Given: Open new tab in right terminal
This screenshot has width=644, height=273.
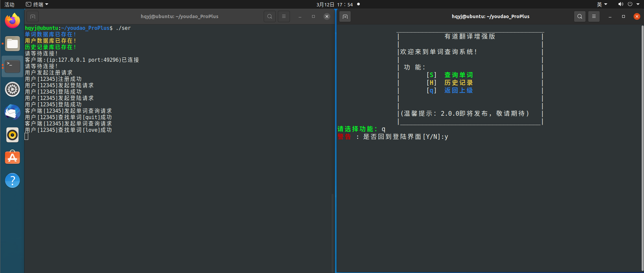Looking at the screenshot, I should pyautogui.click(x=345, y=16).
